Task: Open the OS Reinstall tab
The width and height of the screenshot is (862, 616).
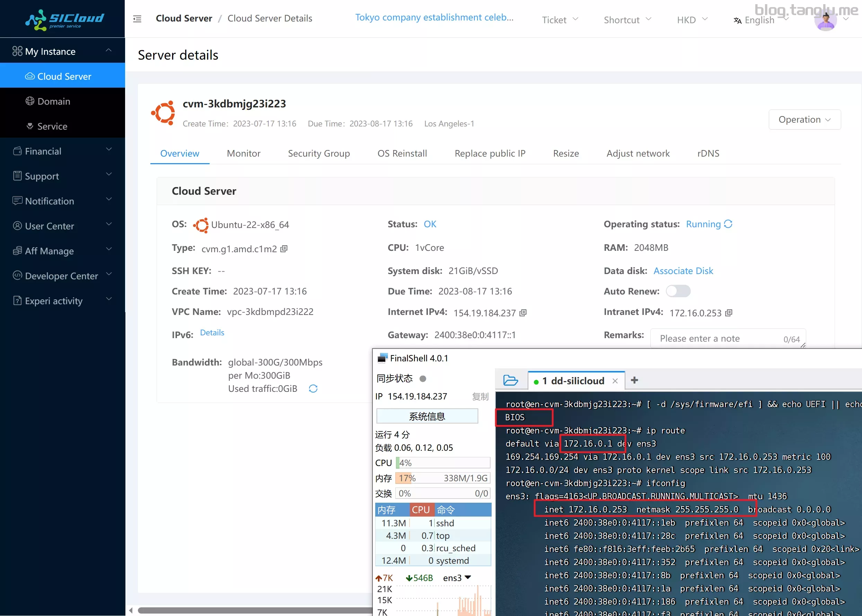Action: click(x=402, y=153)
